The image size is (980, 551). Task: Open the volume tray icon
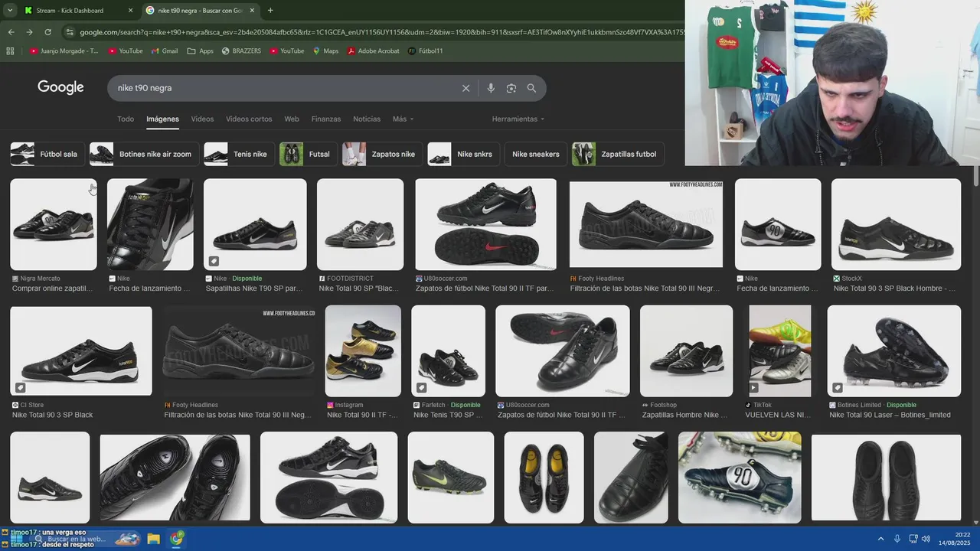(926, 539)
